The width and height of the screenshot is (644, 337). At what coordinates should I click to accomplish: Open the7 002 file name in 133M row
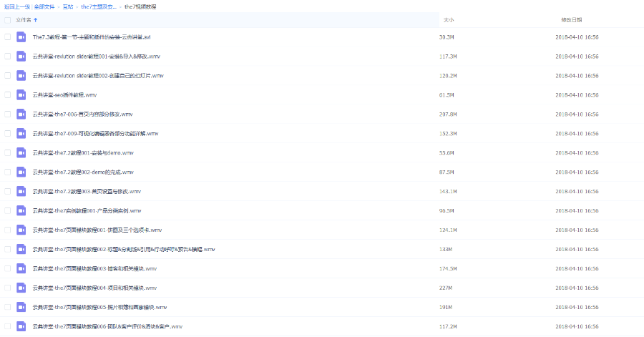point(124,249)
